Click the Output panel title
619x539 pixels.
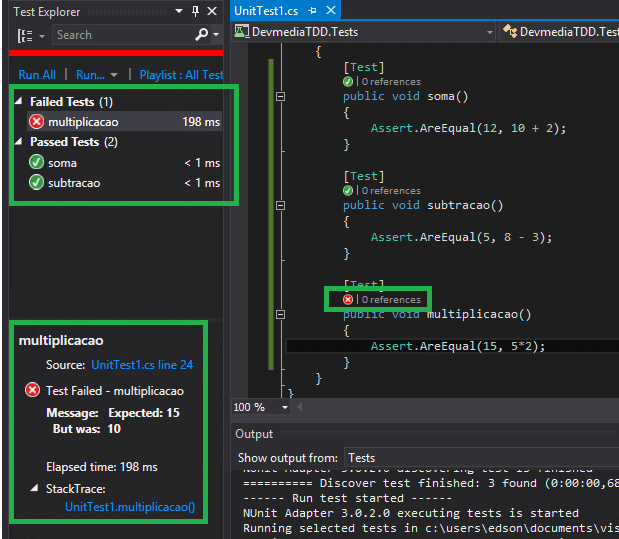tap(254, 434)
